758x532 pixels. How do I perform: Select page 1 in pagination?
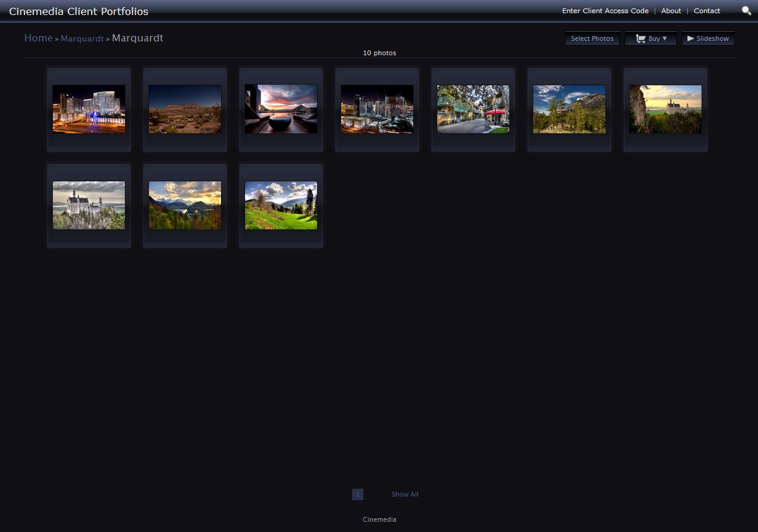pos(357,494)
